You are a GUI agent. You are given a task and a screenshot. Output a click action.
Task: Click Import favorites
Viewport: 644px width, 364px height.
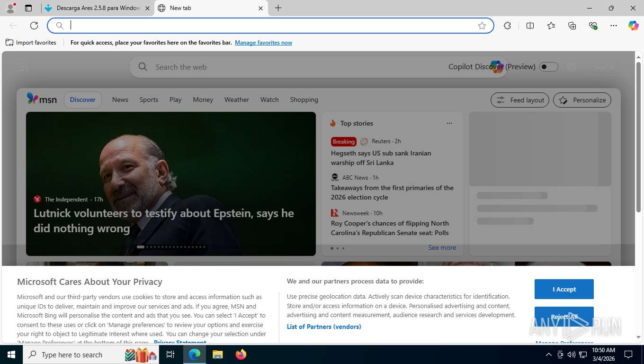pos(31,43)
